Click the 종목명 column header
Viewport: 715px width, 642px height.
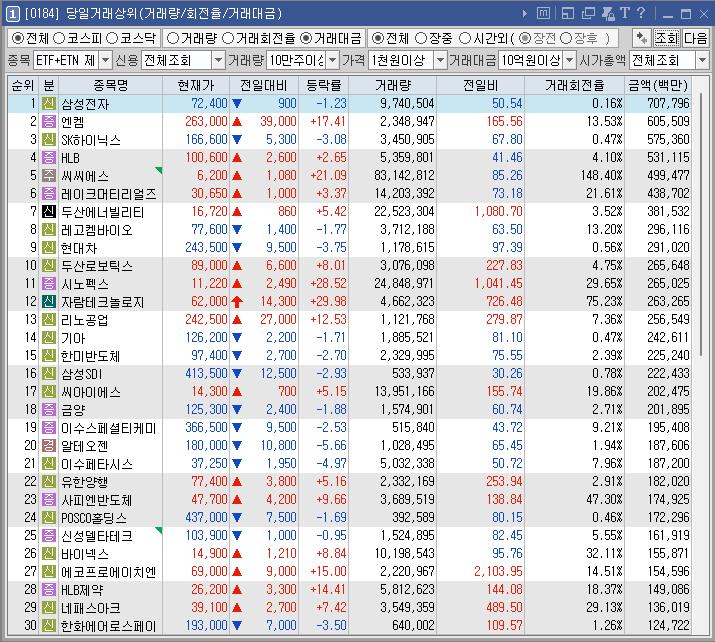coord(110,85)
